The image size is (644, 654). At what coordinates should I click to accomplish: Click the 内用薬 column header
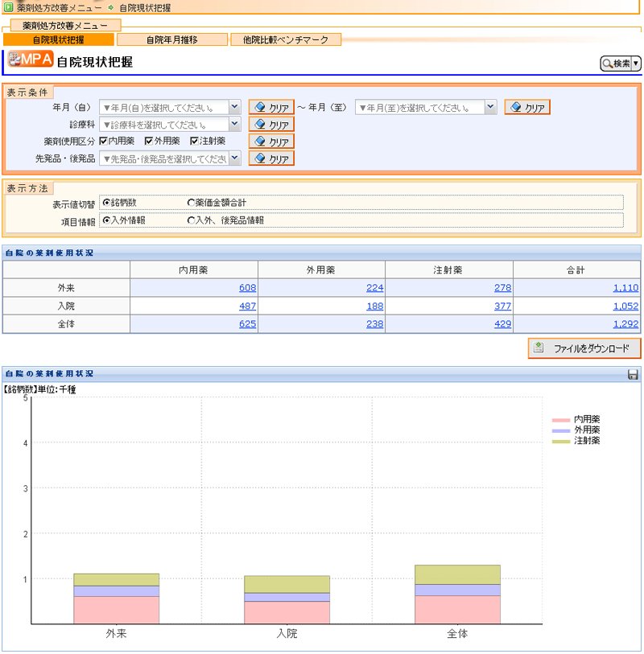pyautogui.click(x=194, y=269)
